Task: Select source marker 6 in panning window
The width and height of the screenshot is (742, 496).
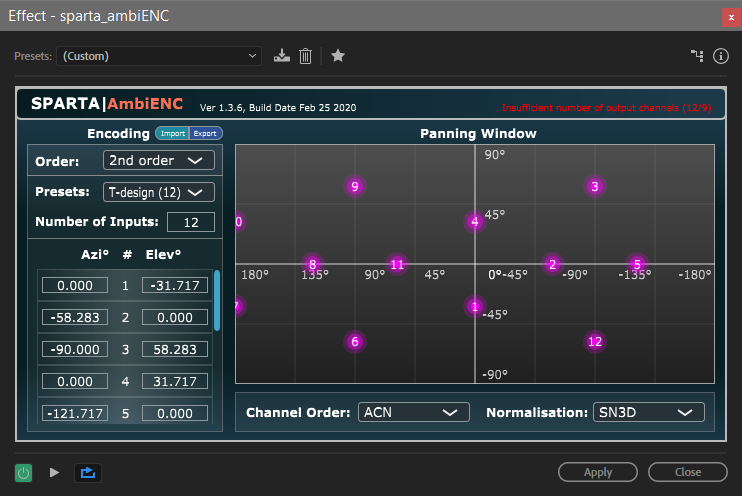Action: [x=355, y=341]
